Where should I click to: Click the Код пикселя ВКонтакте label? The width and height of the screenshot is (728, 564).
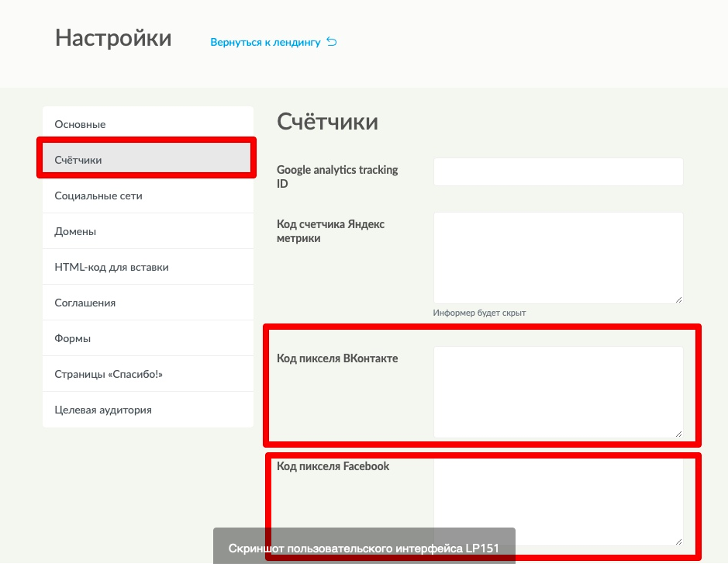(x=337, y=358)
